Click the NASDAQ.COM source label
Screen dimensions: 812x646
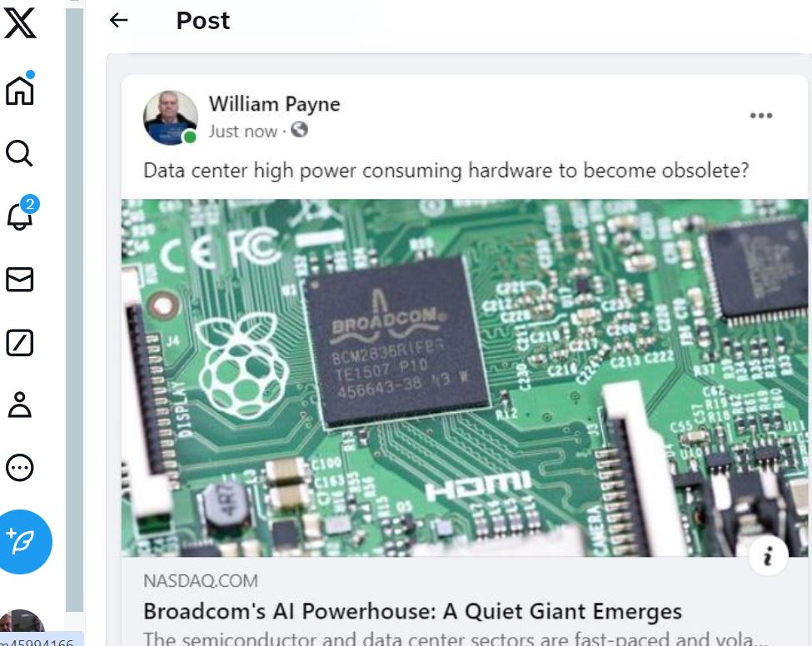(x=201, y=581)
